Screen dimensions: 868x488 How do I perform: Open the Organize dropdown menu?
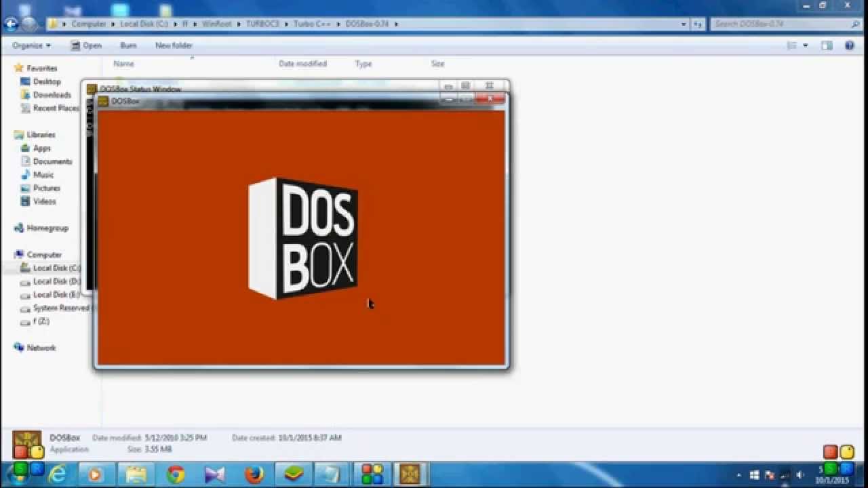tap(31, 45)
